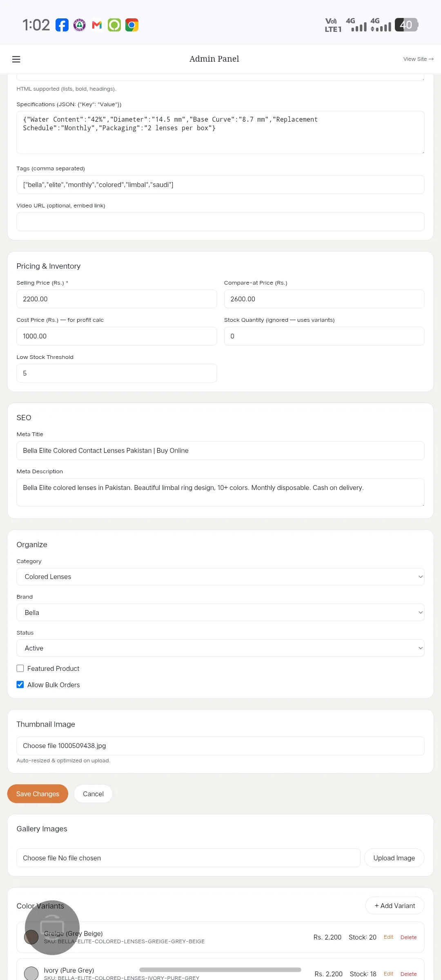
Task: Tap the round purple badge notification icon
Action: 80,25
